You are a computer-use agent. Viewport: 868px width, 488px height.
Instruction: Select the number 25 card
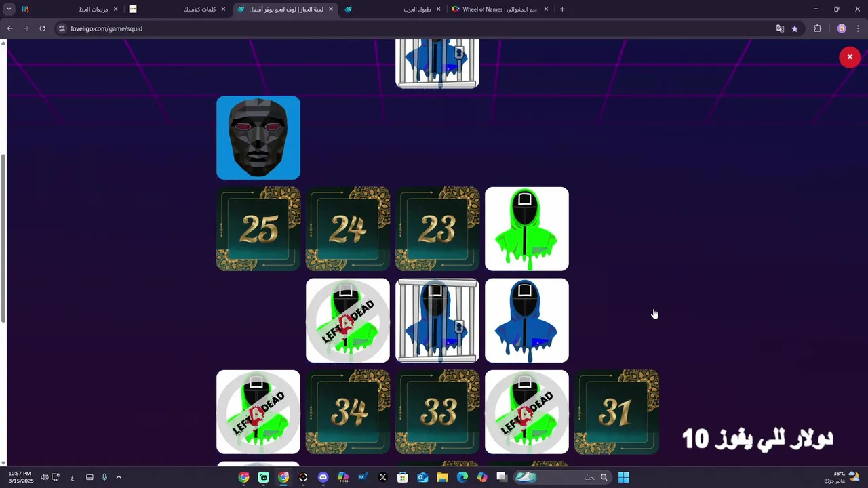click(x=258, y=229)
